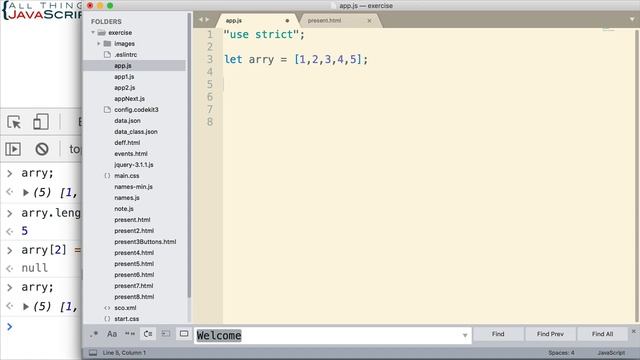Open app2.js from the sidebar
Viewport: 640px width, 360px height.
pos(124,87)
